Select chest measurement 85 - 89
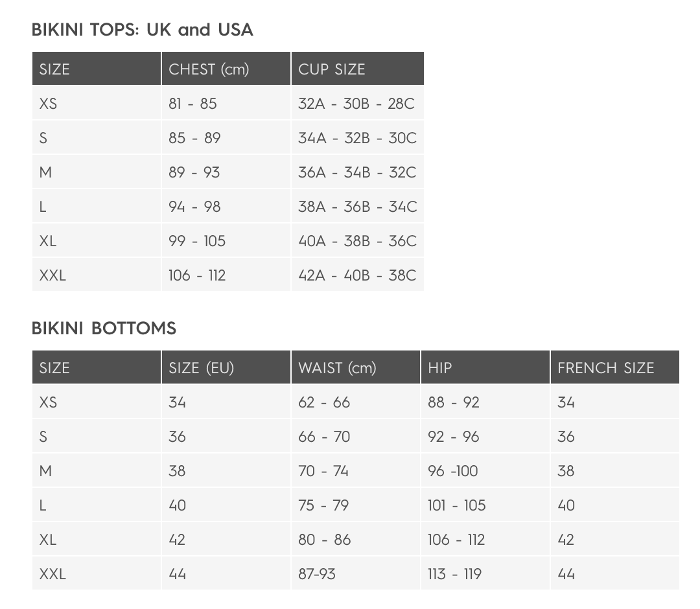Screen dimensions: 700x609 (x=194, y=138)
